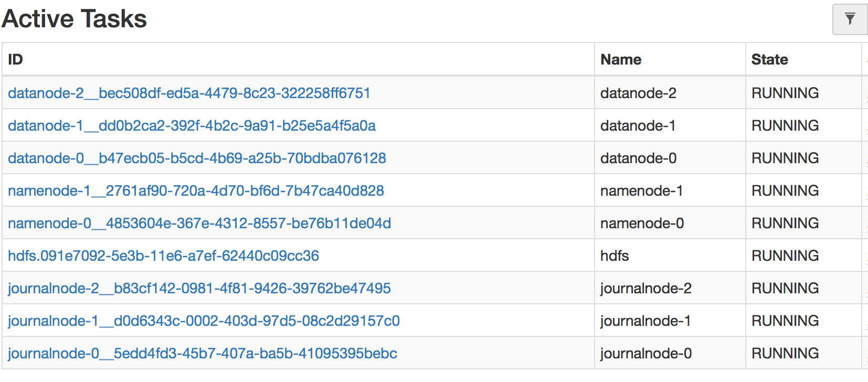Viewport: 868px width, 382px height.
Task: Open datanode-0 task ID link
Action: click(197, 158)
